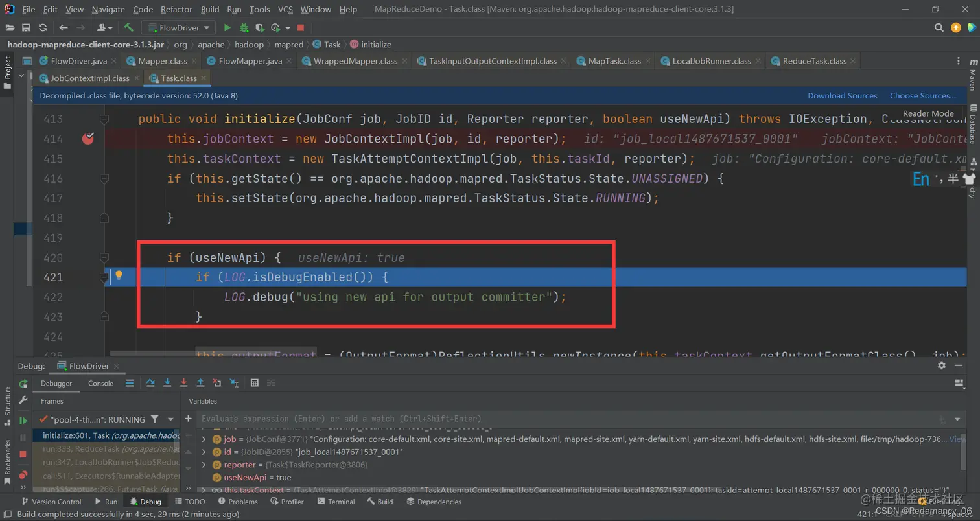Click the Debug panel gear settings icon
980x521 pixels.
coord(942,365)
